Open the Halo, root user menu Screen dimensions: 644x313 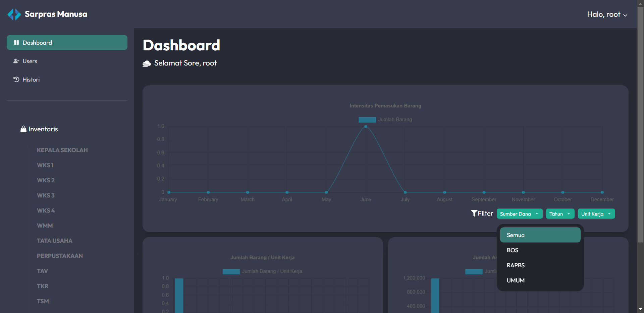(607, 14)
